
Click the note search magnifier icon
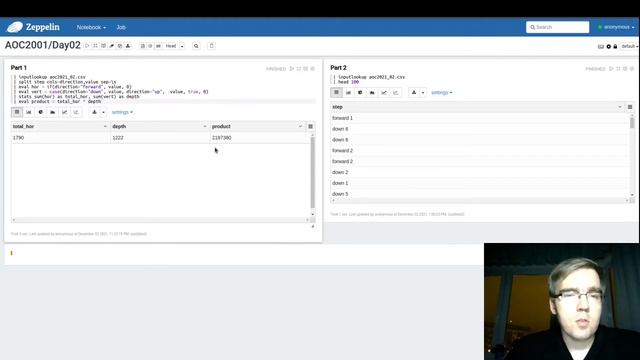pyautogui.click(x=196, y=46)
